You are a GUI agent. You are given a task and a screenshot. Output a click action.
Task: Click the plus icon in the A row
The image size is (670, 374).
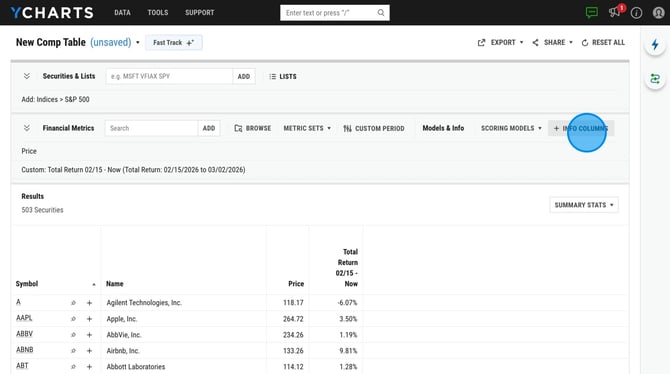pos(89,303)
